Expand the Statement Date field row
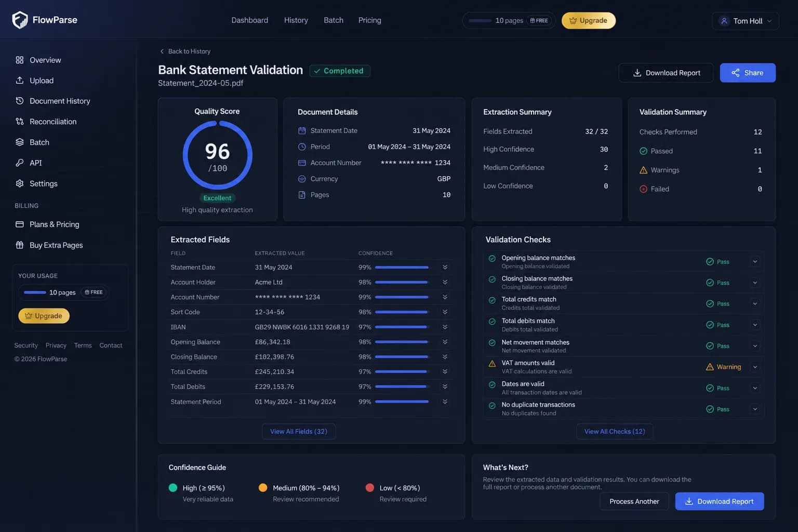798x532 pixels. (445, 267)
